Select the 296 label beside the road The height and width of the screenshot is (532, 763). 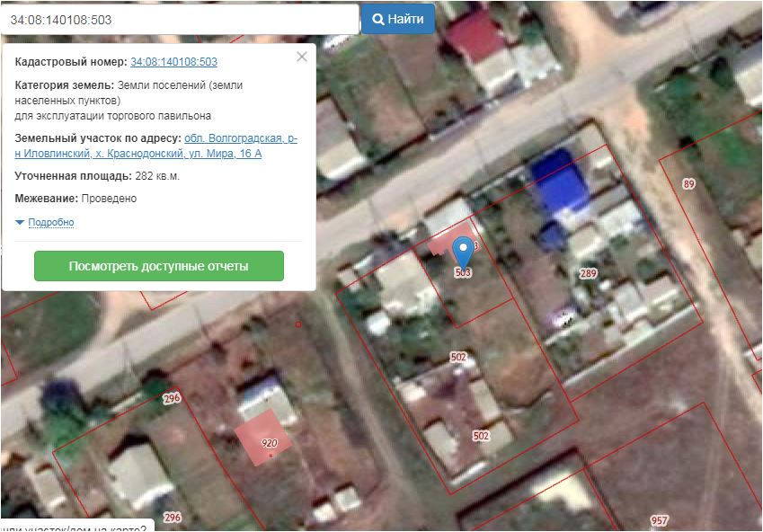(x=173, y=398)
